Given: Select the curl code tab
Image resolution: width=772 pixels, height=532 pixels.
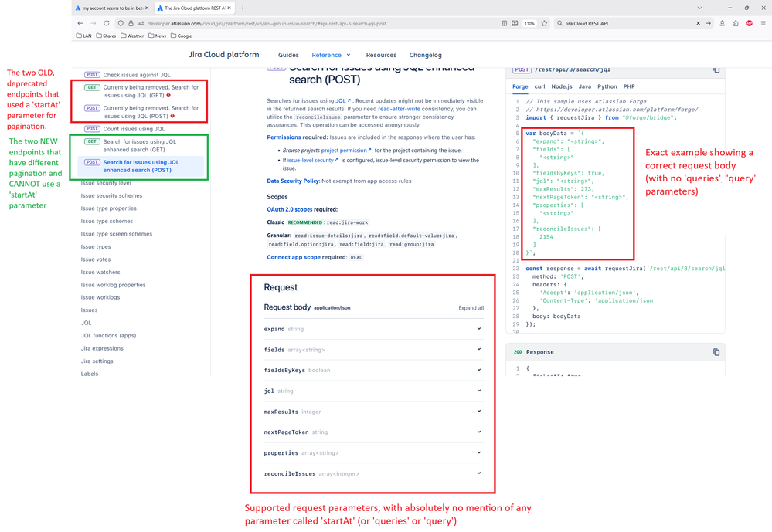Looking at the screenshot, I should coord(539,86).
